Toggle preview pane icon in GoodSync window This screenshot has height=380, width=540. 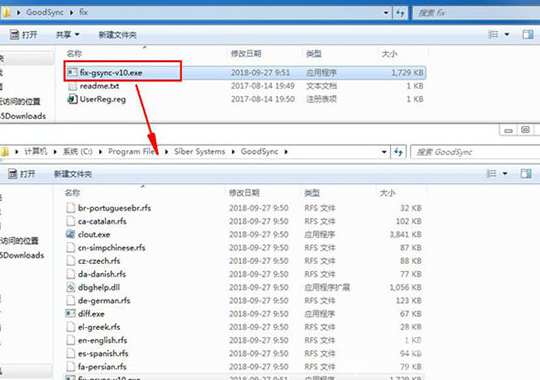[x=526, y=173]
